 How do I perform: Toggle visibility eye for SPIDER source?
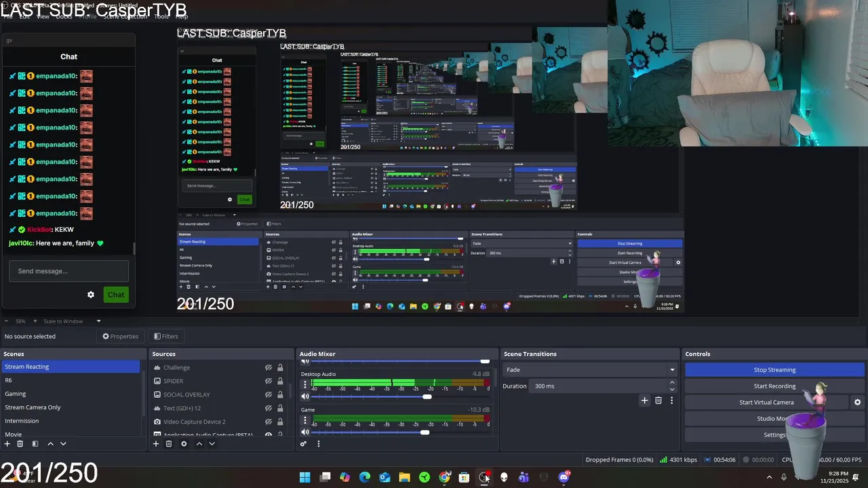[269, 381]
